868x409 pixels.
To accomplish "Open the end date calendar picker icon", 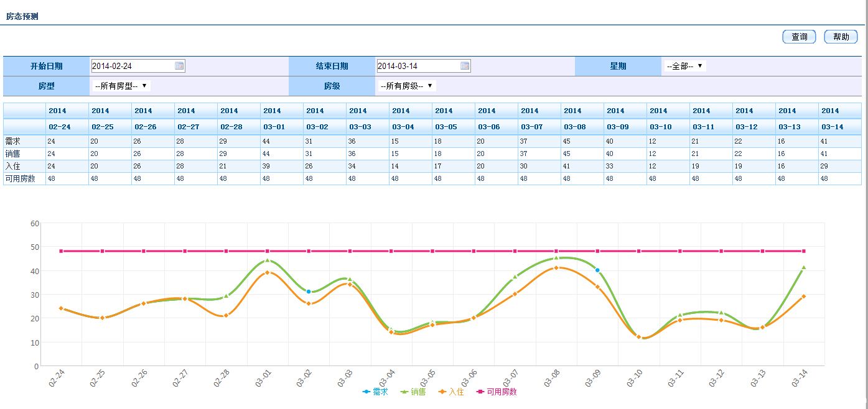I will click(465, 66).
